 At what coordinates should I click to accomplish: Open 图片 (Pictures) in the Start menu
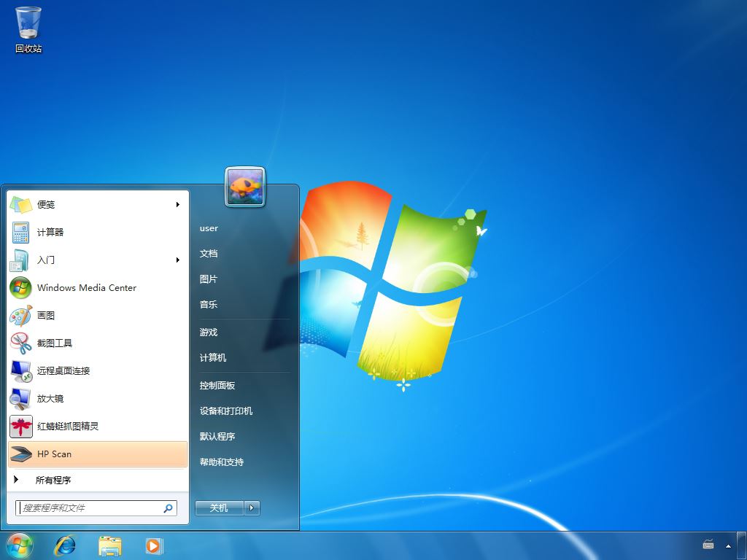(208, 279)
